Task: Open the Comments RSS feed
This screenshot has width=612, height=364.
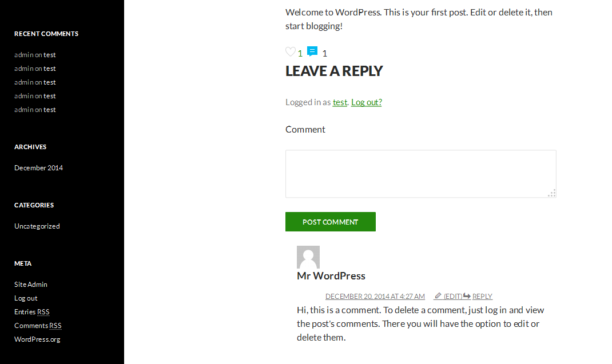Action: [38, 325]
